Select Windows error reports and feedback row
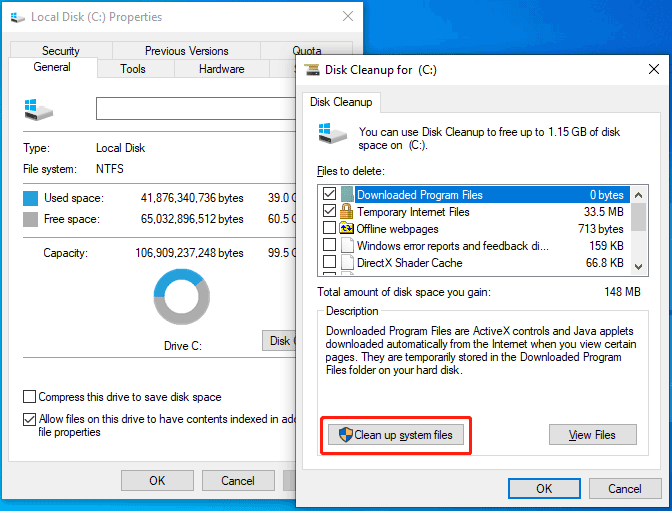 tap(453, 246)
